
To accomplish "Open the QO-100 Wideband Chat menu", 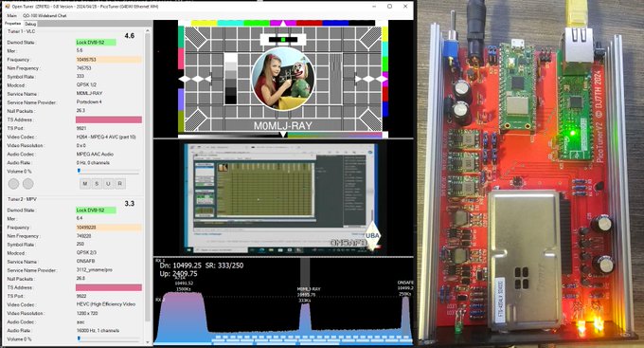I will point(45,15).
